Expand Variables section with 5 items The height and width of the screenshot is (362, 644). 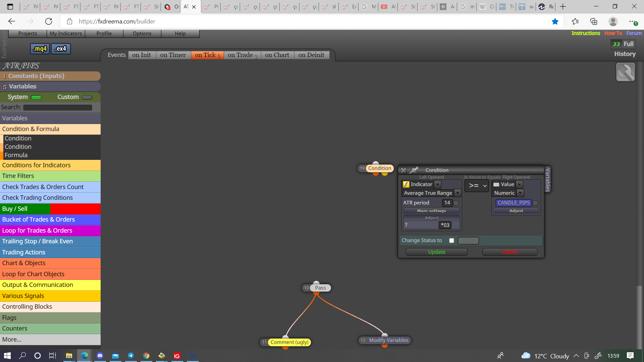pyautogui.click(x=50, y=86)
